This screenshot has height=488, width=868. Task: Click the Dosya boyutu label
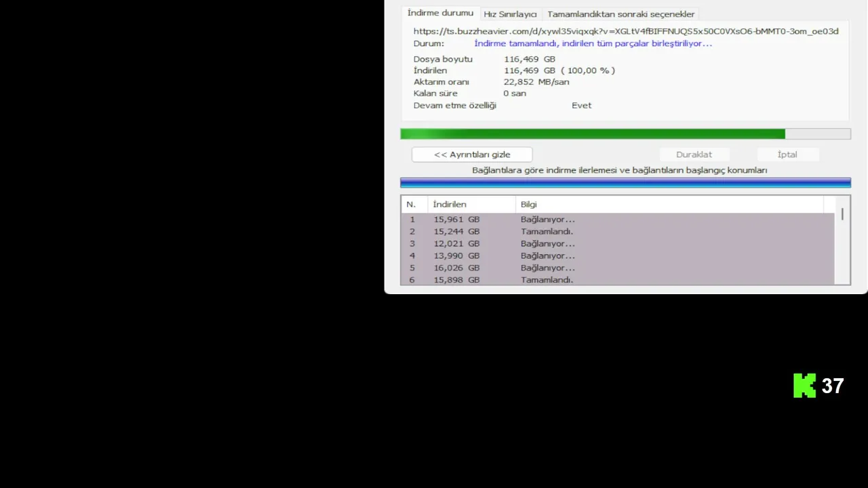point(443,59)
